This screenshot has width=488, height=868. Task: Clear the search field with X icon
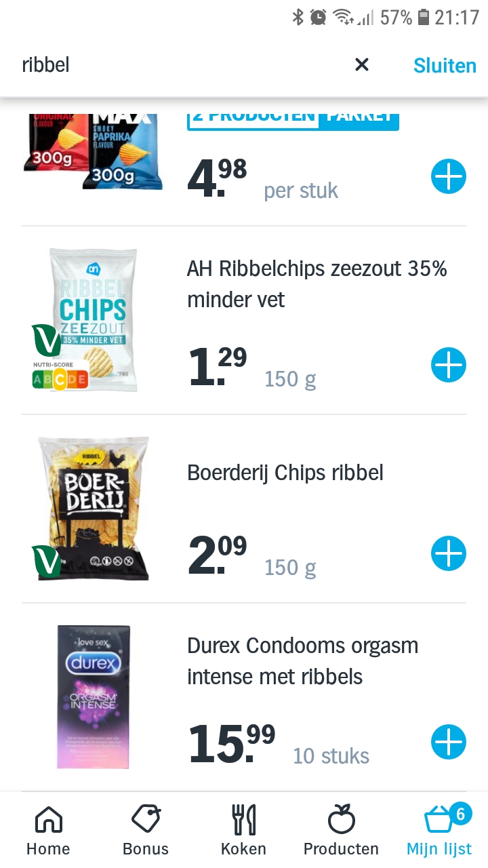tap(362, 64)
